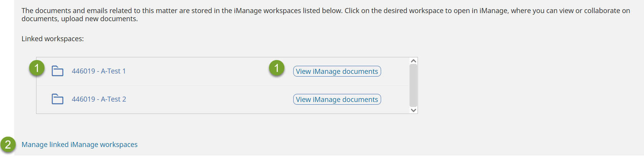Viewport: 644px width, 162px height.
Task: Open the 446019 - A-Test 1 workspace link
Action: click(x=99, y=71)
